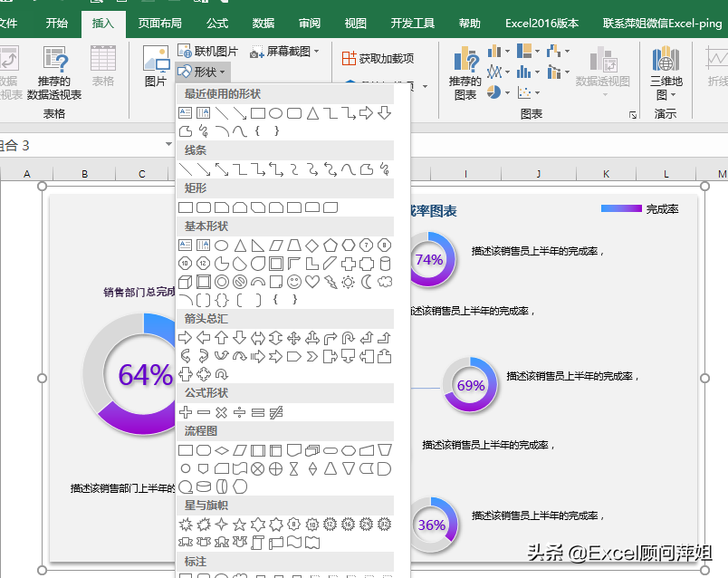This screenshot has height=578, width=728.
Task: Open the 开发工具 Developer tab
Action: [x=412, y=24]
